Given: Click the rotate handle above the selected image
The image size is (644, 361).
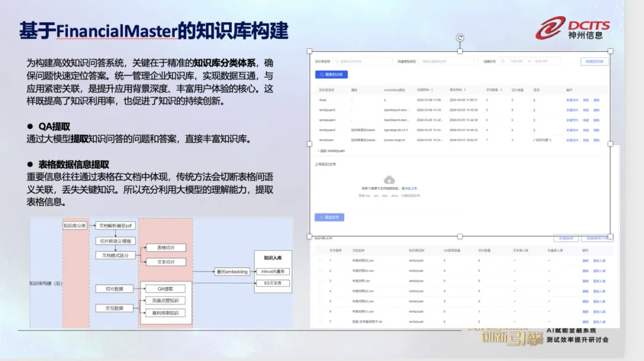Looking at the screenshot, I should 460,38.
